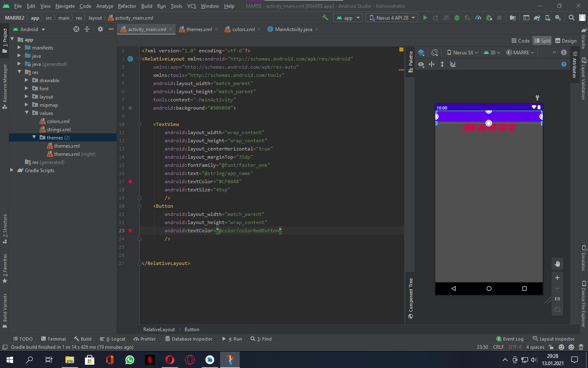Switch editor to Split view mode
The width and height of the screenshot is (588, 368).
point(542,40)
